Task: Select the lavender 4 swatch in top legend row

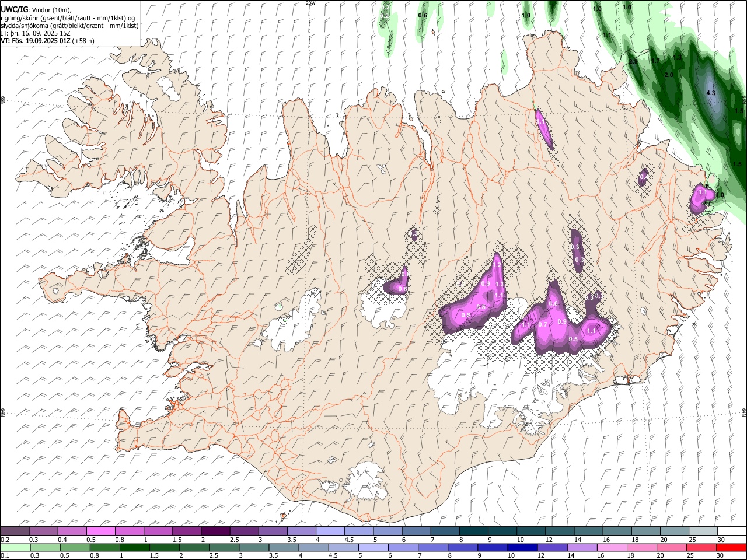Action: click(330, 531)
